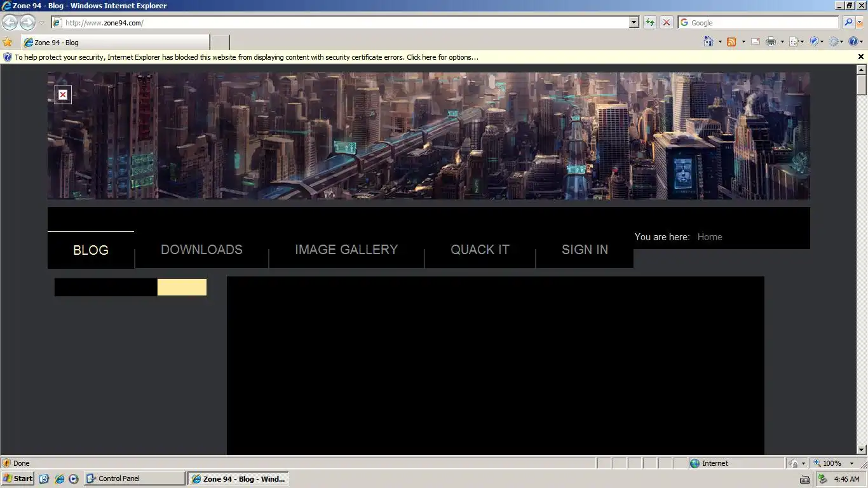868x488 pixels.
Task: Expand the Home button dropdown arrow
Action: click(720, 42)
